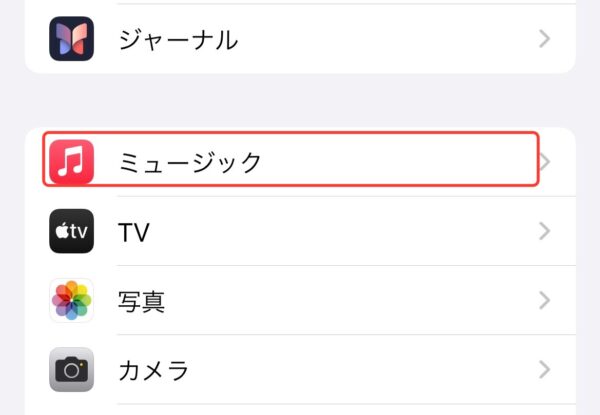
Task: Click the 写真 row disclosure chevron
Action: point(545,300)
